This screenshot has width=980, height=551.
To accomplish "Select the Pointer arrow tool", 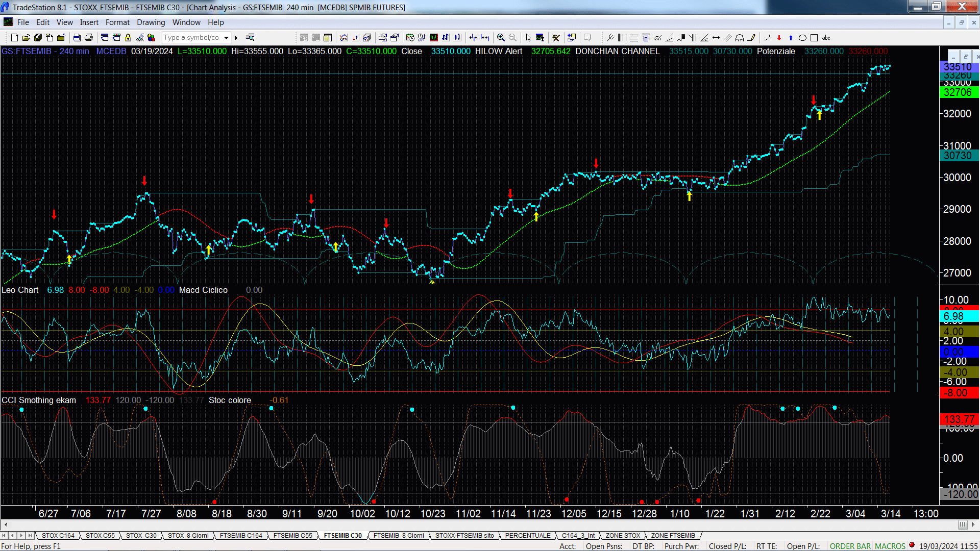I will tap(528, 37).
